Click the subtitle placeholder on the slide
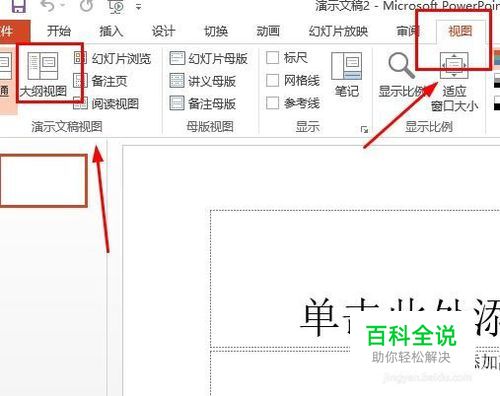This screenshot has height=396, width=500. pyautogui.click(x=355, y=373)
